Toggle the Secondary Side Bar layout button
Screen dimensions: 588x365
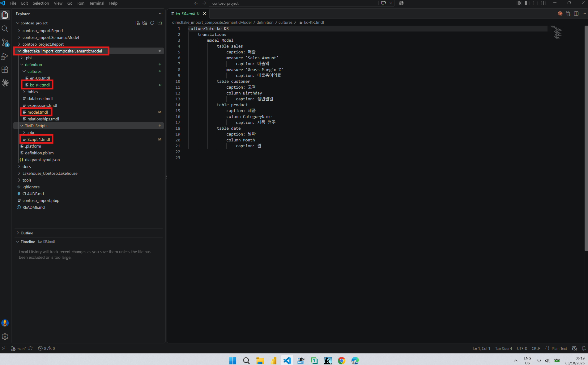(543, 3)
